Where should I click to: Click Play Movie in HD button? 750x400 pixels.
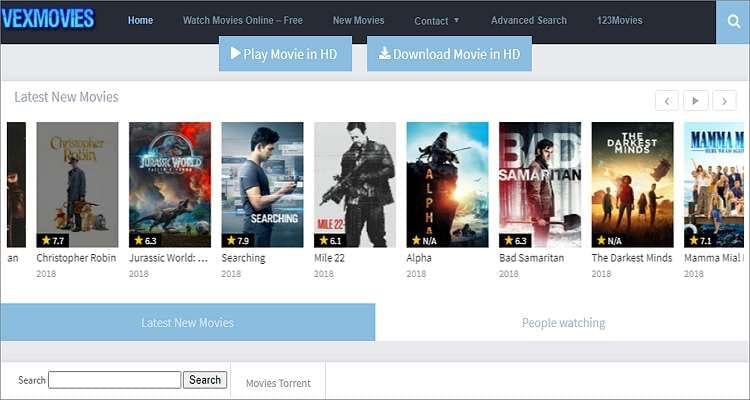tap(286, 54)
